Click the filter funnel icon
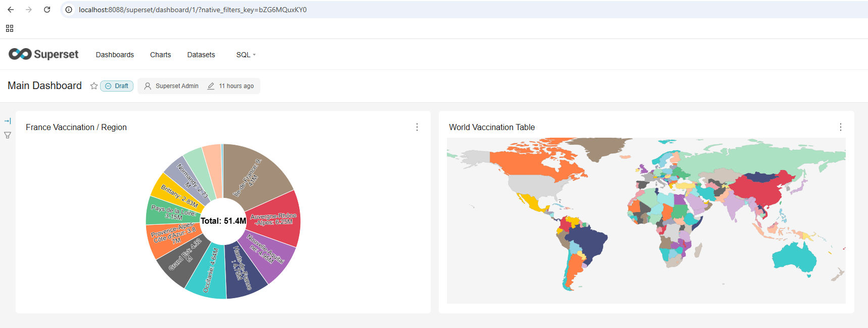This screenshot has height=328, width=868. (8, 135)
